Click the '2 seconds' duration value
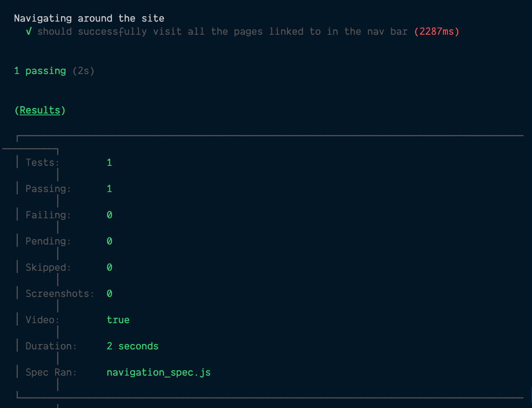 click(x=132, y=346)
